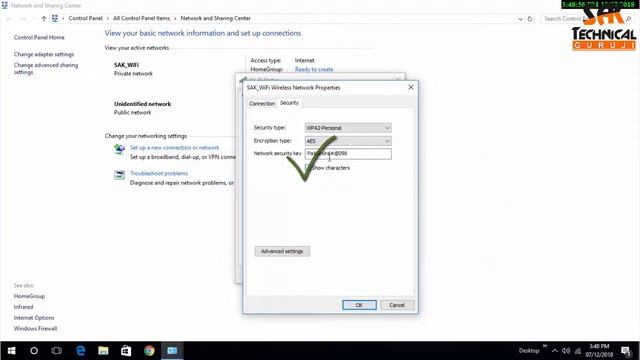Cancel the wireless properties dialog
The width and height of the screenshot is (640, 360).
click(397, 305)
